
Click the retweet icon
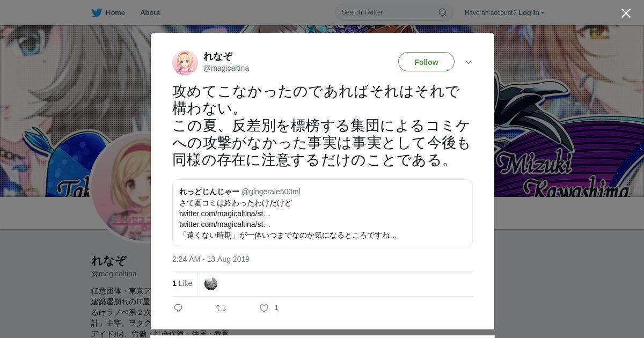(221, 307)
